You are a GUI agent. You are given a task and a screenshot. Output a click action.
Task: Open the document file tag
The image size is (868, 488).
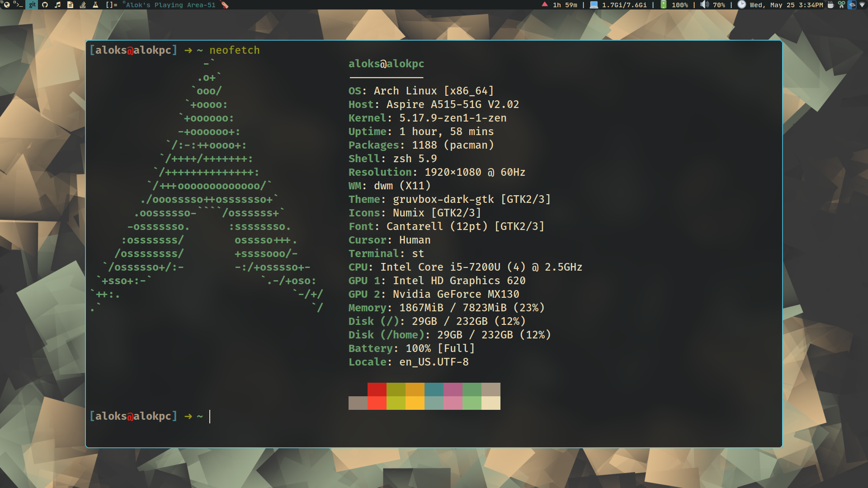pos(70,5)
